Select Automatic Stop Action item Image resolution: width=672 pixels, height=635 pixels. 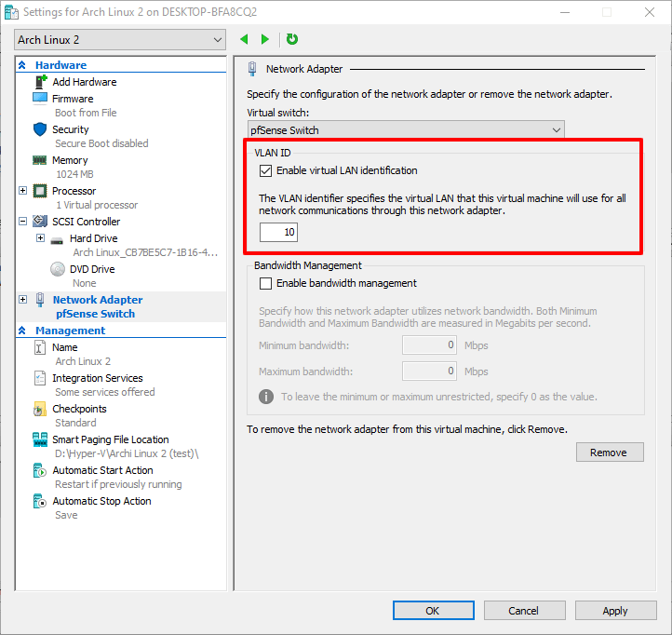tap(102, 501)
